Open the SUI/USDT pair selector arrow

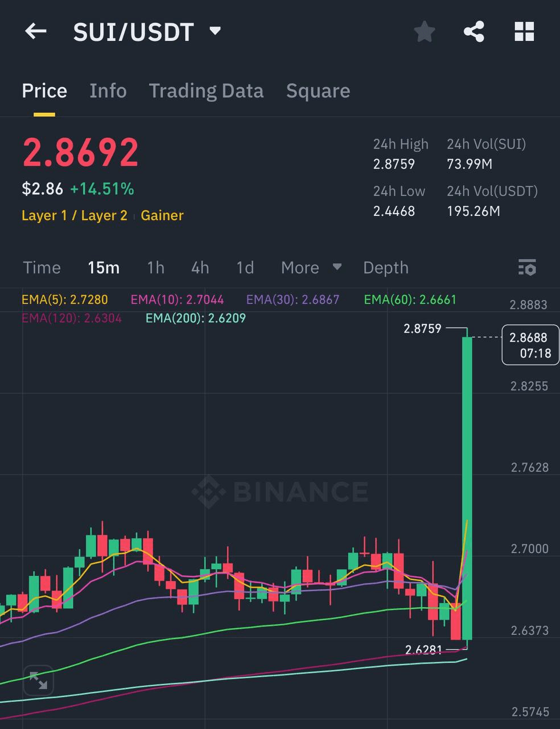[x=215, y=31]
